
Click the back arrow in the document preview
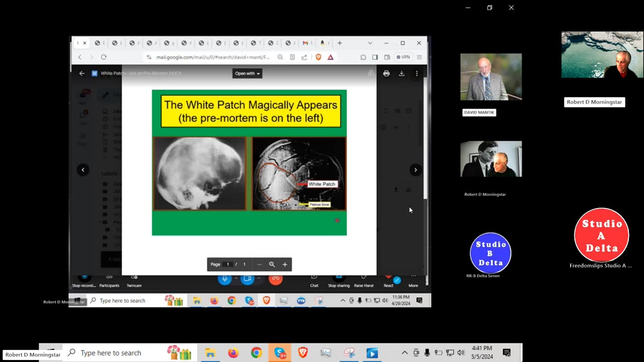(82, 73)
